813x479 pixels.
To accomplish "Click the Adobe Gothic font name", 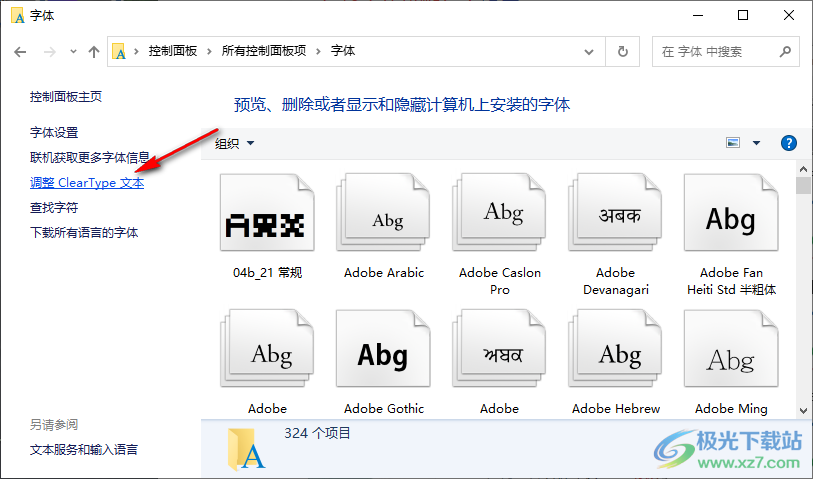I will [384, 408].
